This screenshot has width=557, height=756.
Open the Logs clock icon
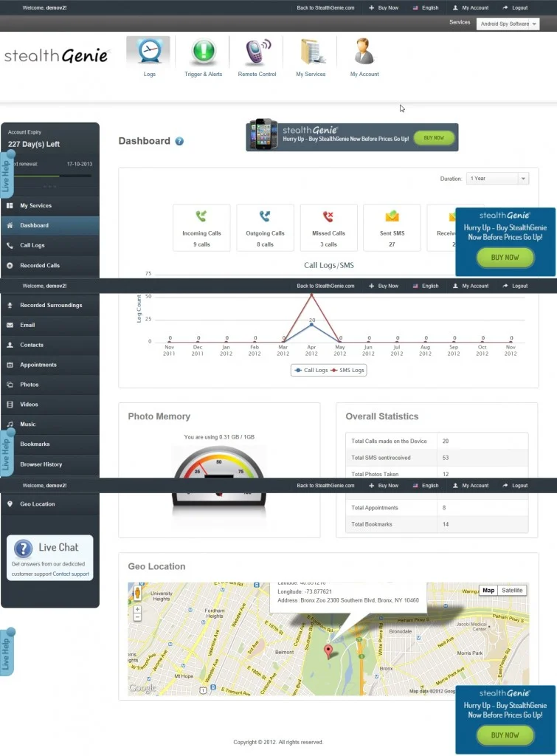[149, 52]
